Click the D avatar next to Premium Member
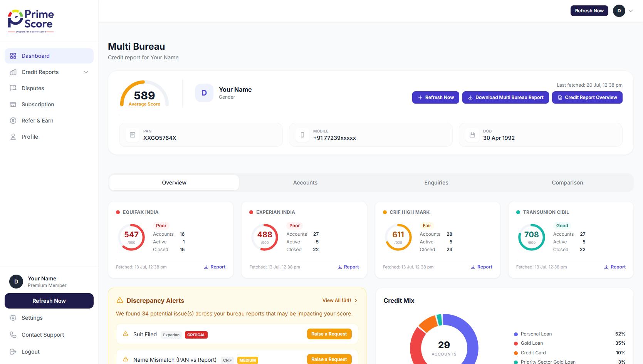This screenshot has height=364, width=643. coord(16,282)
